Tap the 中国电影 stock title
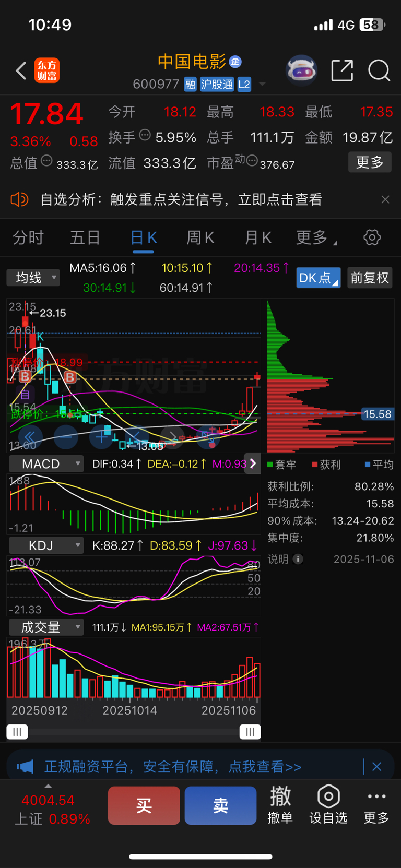This screenshot has width=401, height=868. 192,62
